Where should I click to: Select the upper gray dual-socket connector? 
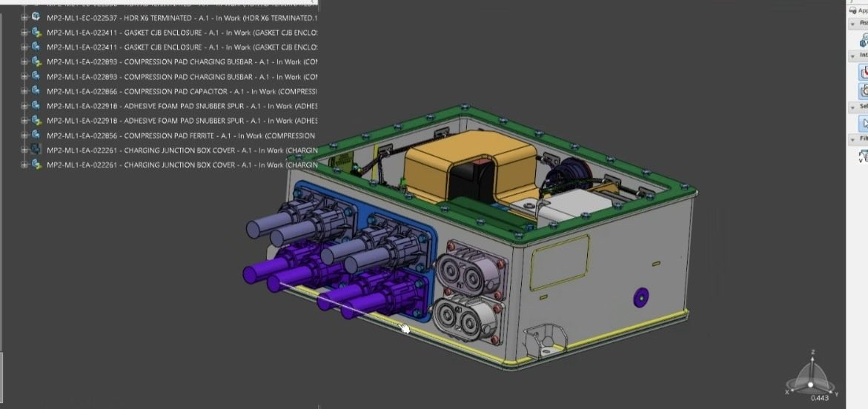471,270
